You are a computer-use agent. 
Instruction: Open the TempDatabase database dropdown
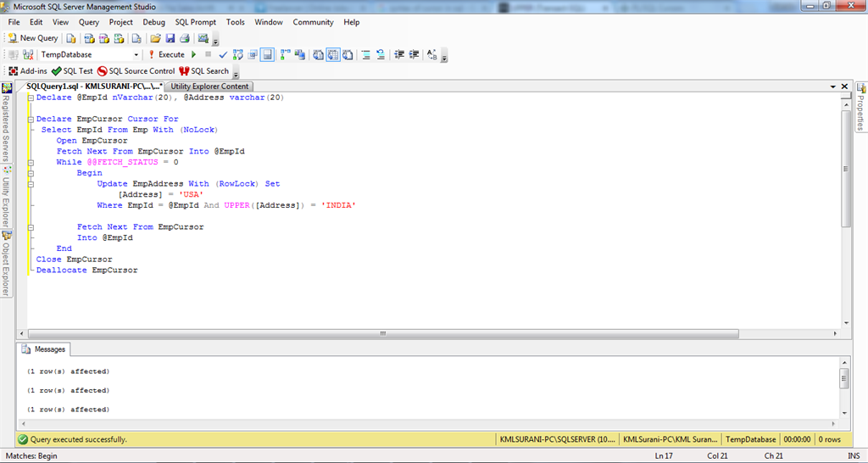(x=136, y=54)
